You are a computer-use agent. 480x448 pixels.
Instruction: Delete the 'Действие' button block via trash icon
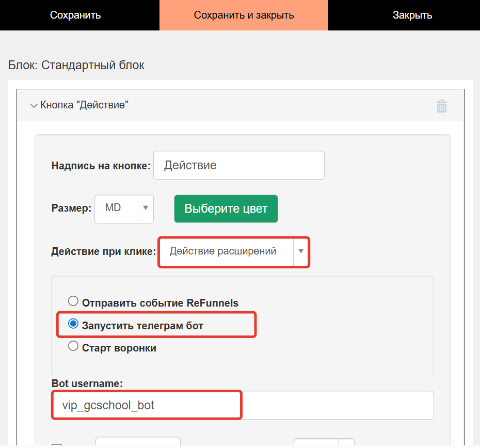coord(442,106)
